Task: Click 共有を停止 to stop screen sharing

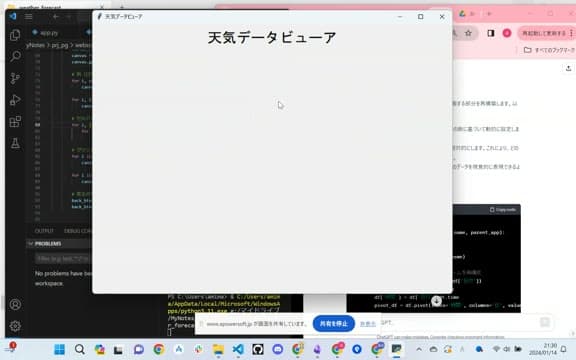Action: [334, 324]
